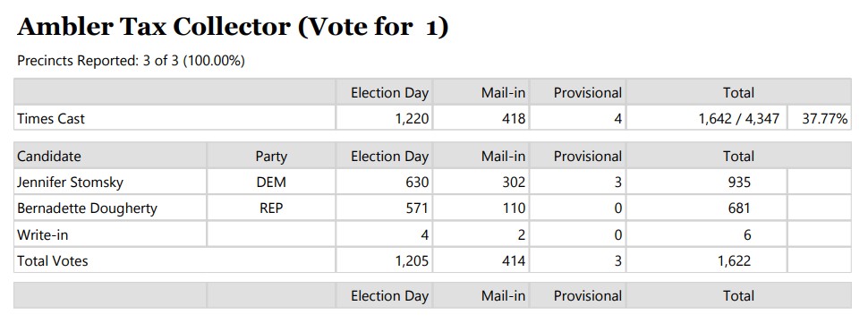The height and width of the screenshot is (323, 868).
Task: Click Total Votes mail-in value 414
Action: tap(514, 260)
